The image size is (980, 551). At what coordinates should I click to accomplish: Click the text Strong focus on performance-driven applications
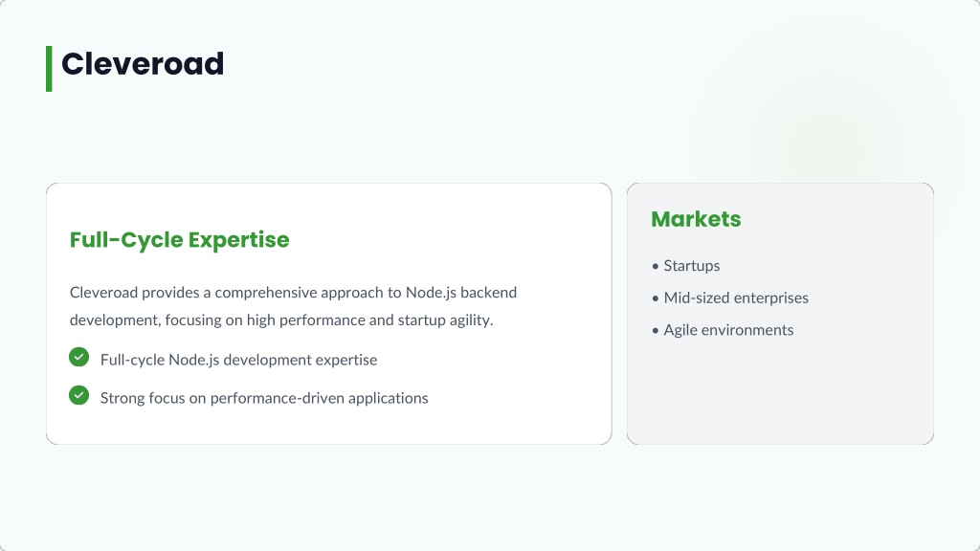(264, 398)
